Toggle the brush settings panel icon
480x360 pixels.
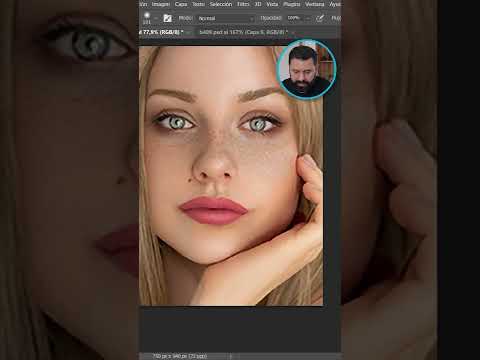[167, 18]
